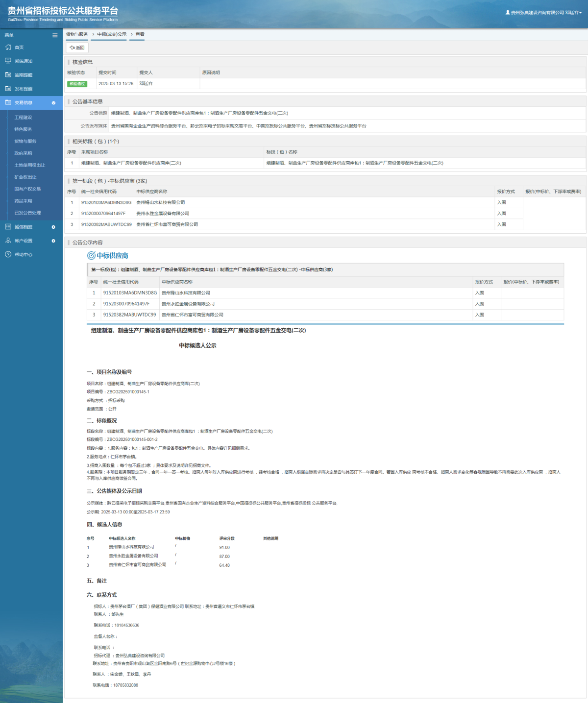
Task: Click the 发布提醒 sidebar icon
Action: coord(8,89)
